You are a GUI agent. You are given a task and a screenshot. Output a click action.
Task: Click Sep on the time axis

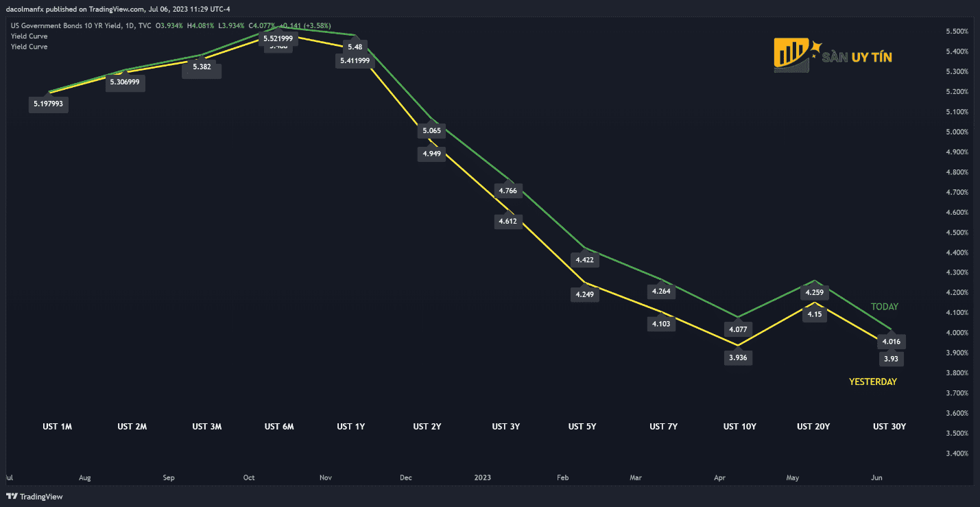169,477
